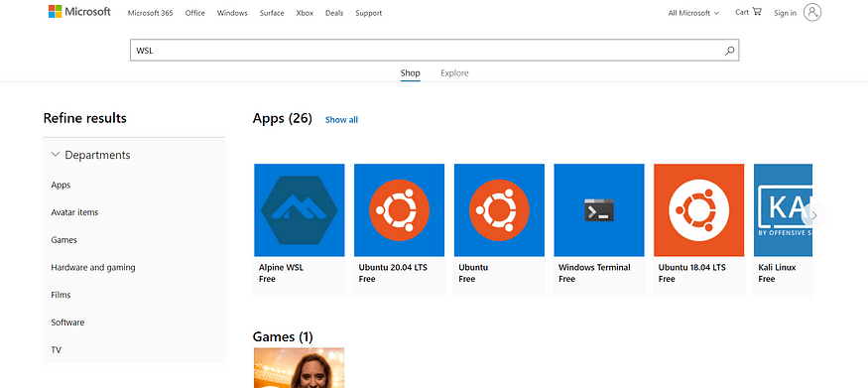
Task: Filter results by Software department
Action: pos(67,323)
